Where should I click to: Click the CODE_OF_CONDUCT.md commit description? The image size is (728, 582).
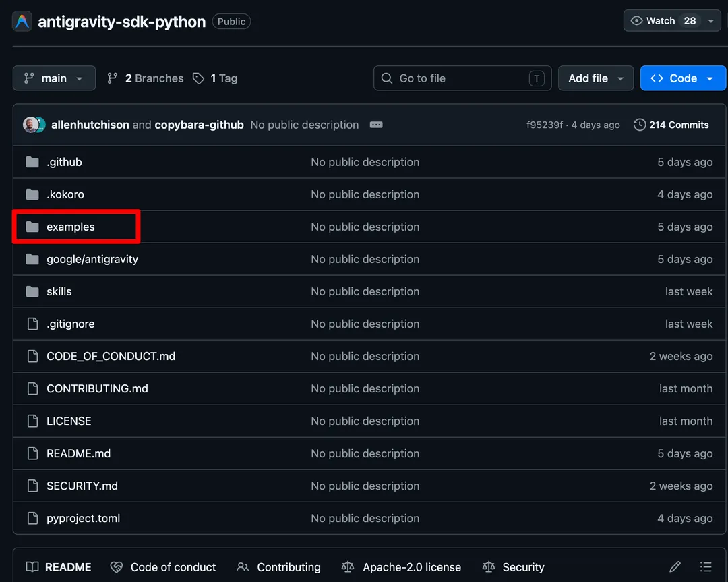(x=365, y=356)
